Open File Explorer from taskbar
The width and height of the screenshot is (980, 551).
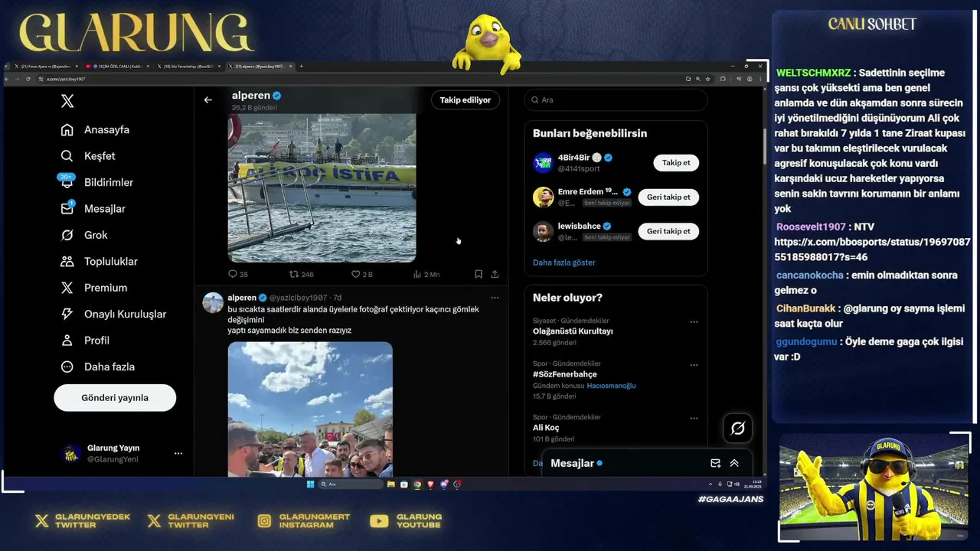pos(391,484)
